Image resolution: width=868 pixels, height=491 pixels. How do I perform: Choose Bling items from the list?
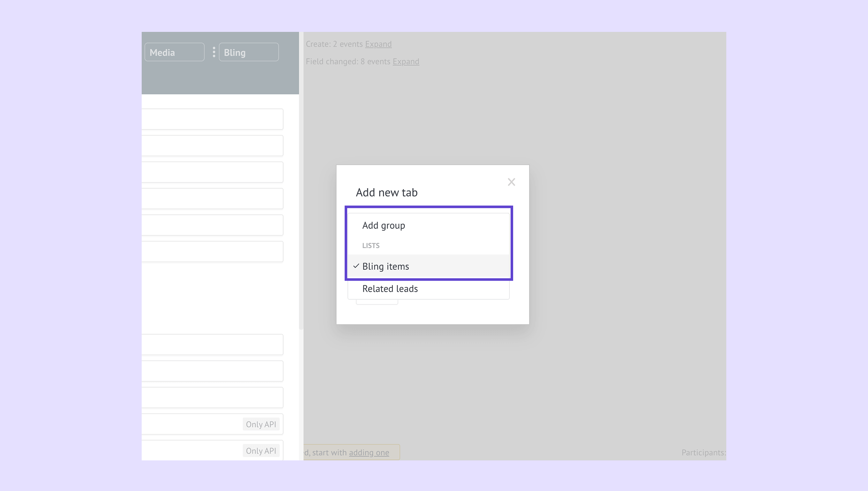[385, 267]
